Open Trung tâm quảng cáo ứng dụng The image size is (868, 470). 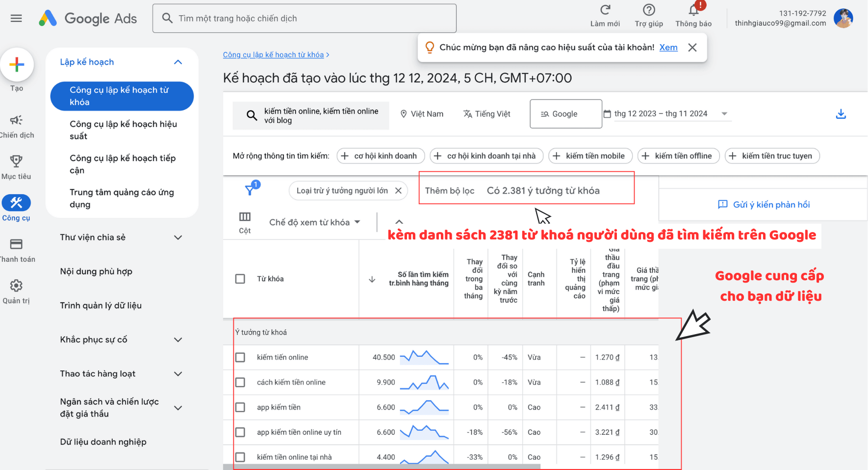coord(122,198)
